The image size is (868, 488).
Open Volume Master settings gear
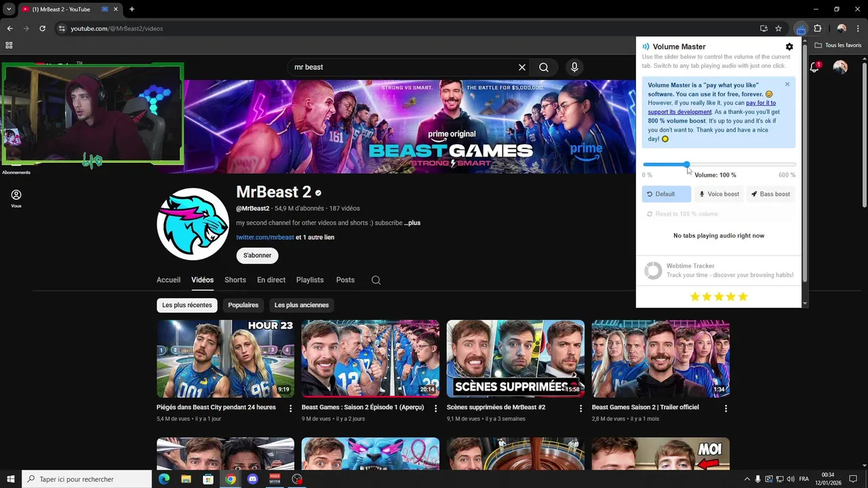coord(789,47)
